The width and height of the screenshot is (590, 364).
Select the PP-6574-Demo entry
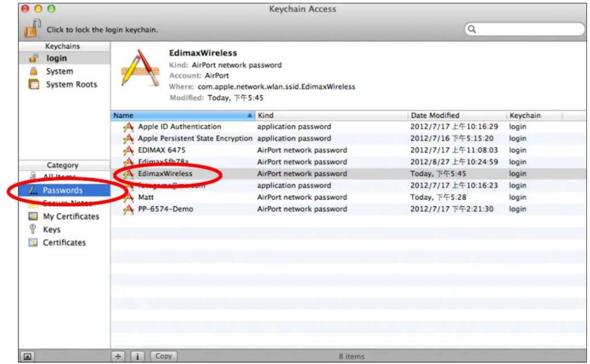point(165,209)
